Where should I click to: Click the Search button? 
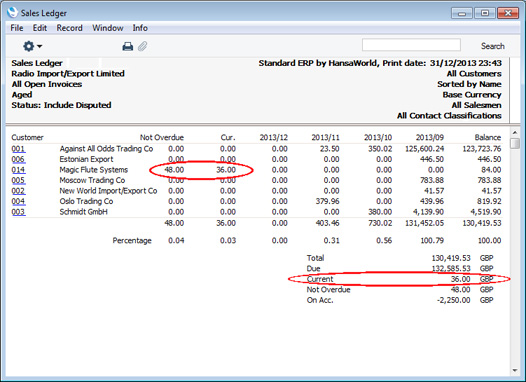point(492,46)
